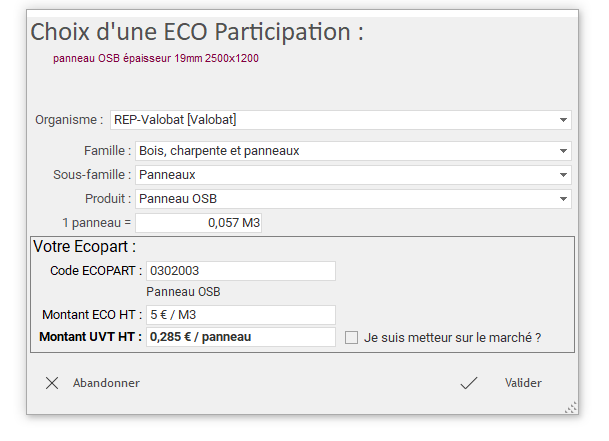Click the Montant UVT HT field
This screenshot has width=609, height=441.
click(241, 337)
